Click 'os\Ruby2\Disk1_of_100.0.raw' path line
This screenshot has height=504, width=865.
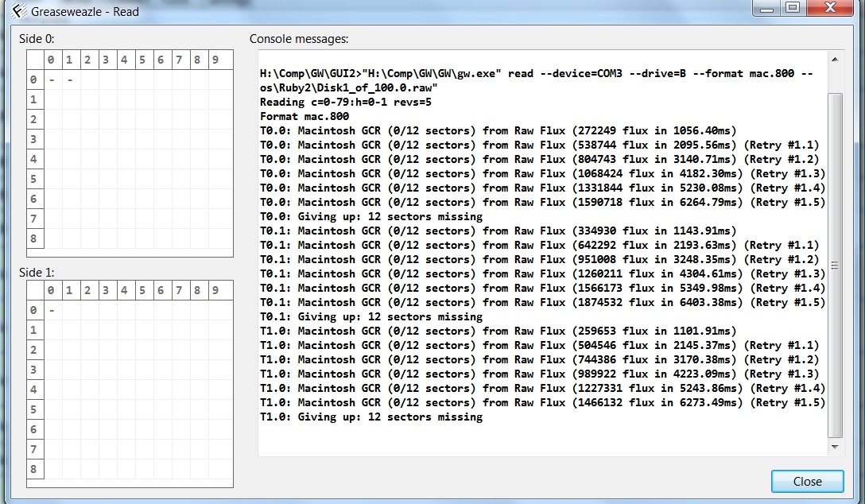click(x=349, y=87)
